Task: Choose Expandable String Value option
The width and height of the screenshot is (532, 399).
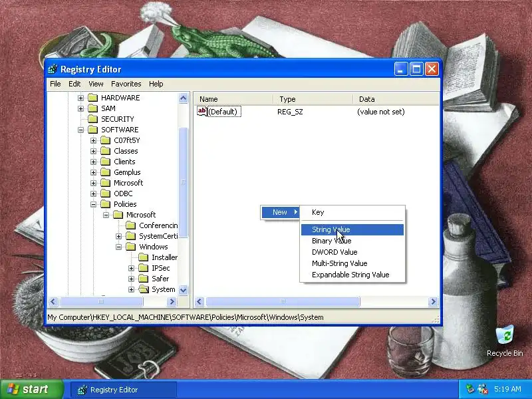Action: 352,275
